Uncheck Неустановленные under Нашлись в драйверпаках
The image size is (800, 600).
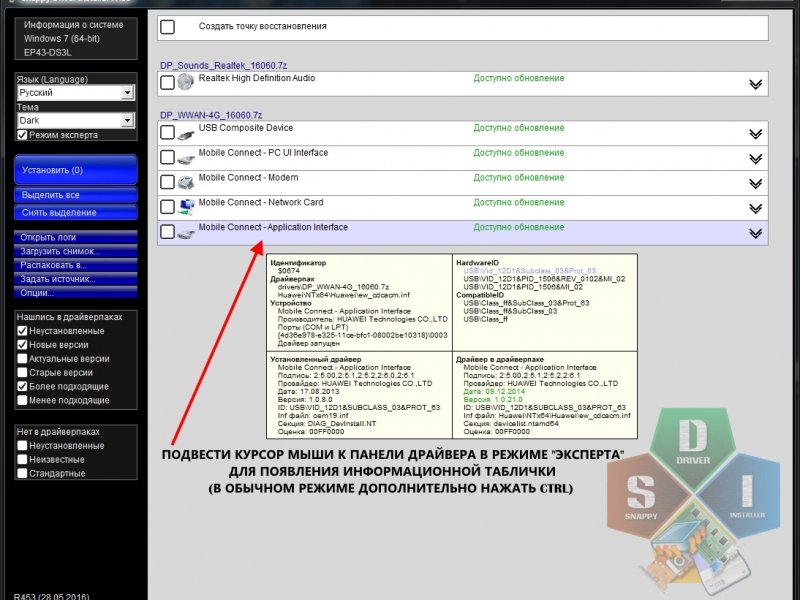22,331
